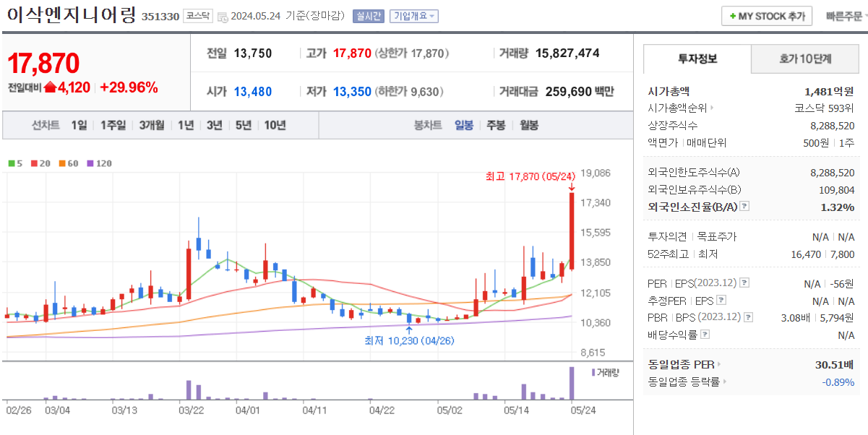Click help icon next to 배당수익률
Viewport: 868px width, 435px height.
coord(705,335)
